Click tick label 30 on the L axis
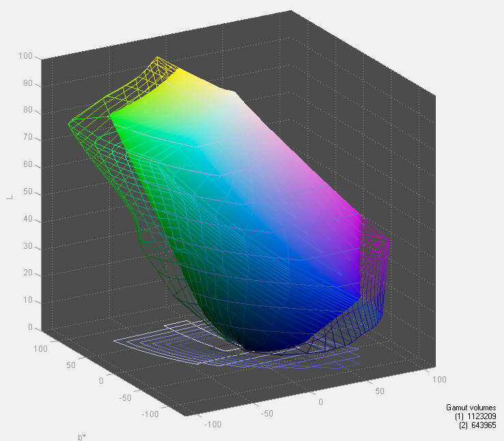The height and width of the screenshot is (441, 504). pyautogui.click(x=28, y=246)
